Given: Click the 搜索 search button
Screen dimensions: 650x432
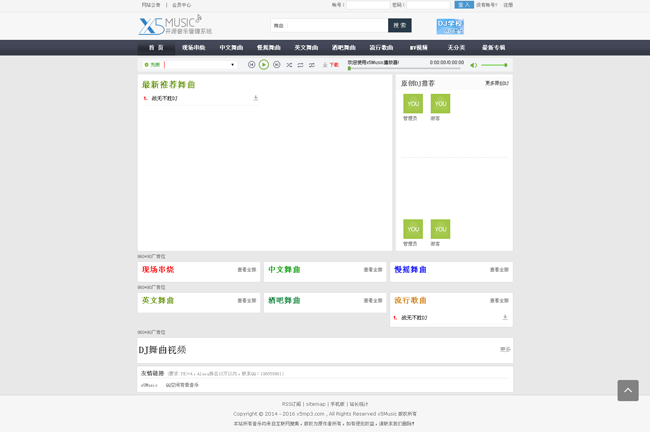Looking at the screenshot, I should (x=400, y=25).
